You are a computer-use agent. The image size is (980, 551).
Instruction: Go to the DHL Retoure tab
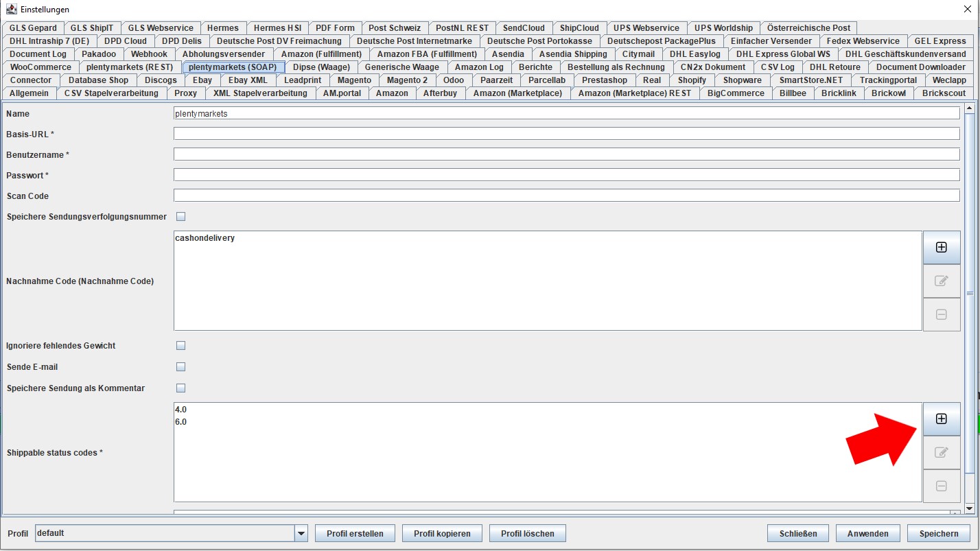pyautogui.click(x=835, y=67)
